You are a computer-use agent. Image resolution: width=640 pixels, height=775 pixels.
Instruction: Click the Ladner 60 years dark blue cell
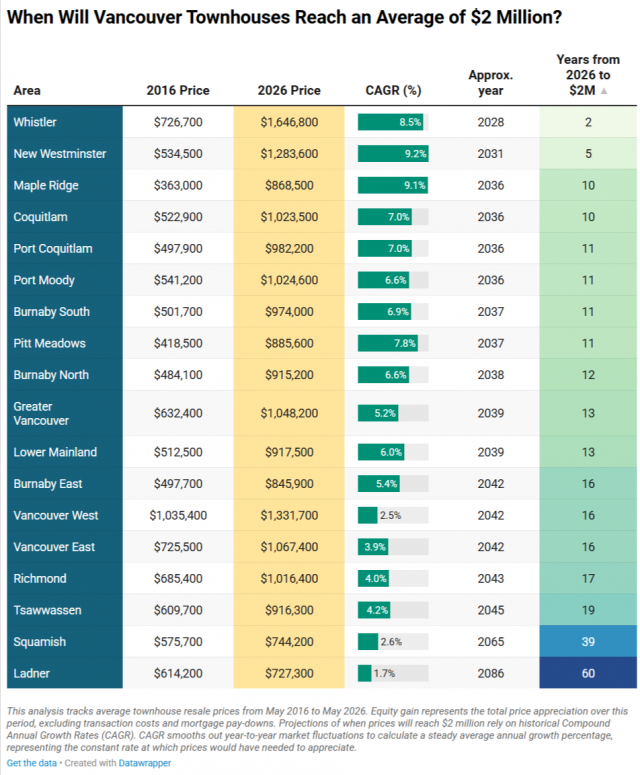tap(588, 673)
